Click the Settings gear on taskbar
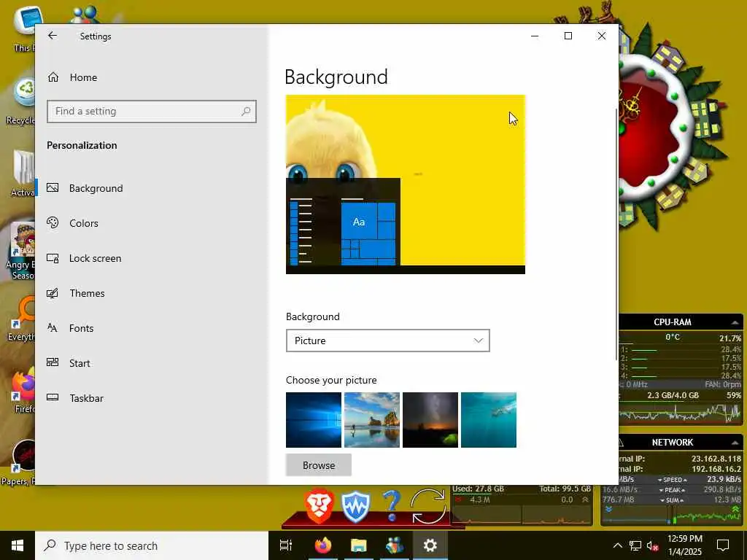Image resolution: width=747 pixels, height=560 pixels. [430, 545]
